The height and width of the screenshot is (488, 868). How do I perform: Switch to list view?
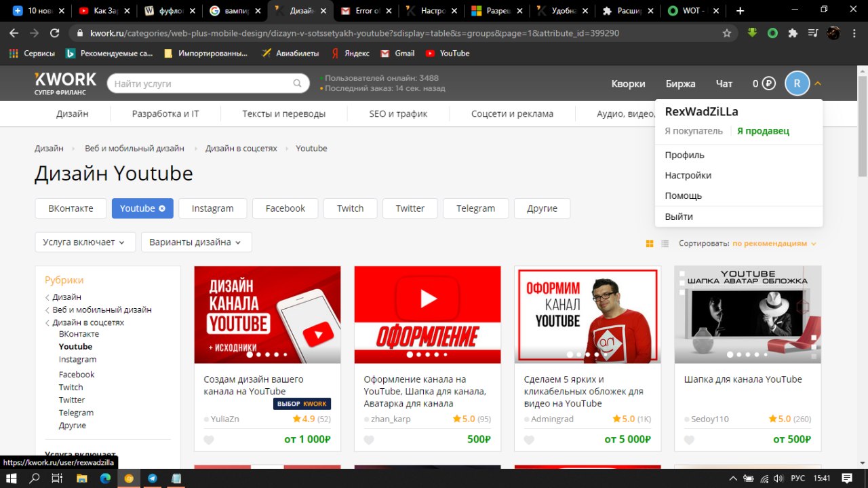pyautogui.click(x=665, y=244)
